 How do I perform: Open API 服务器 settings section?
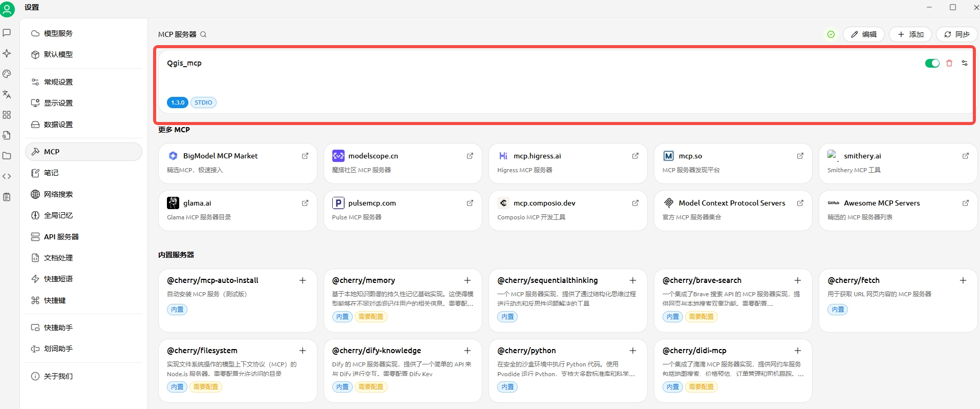pyautogui.click(x=83, y=237)
